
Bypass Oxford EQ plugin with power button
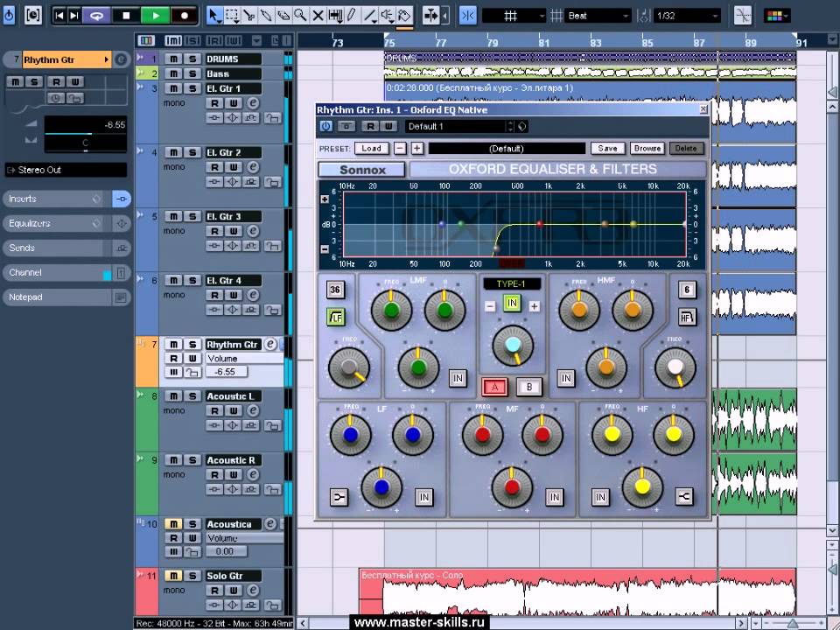coord(325,126)
